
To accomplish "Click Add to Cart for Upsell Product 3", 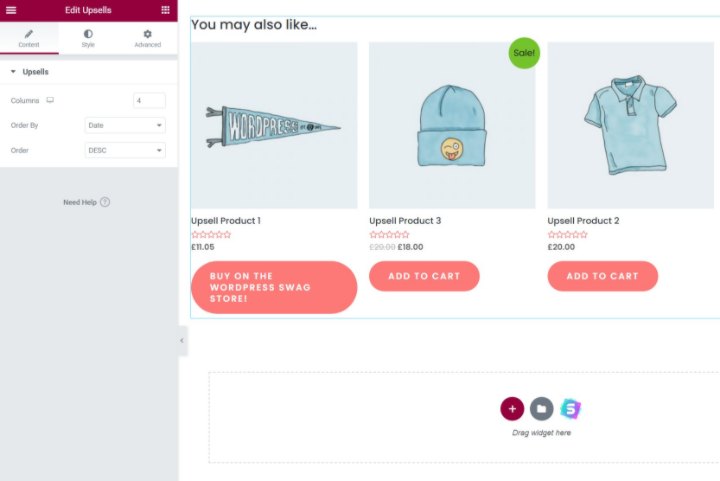I will pyautogui.click(x=424, y=276).
